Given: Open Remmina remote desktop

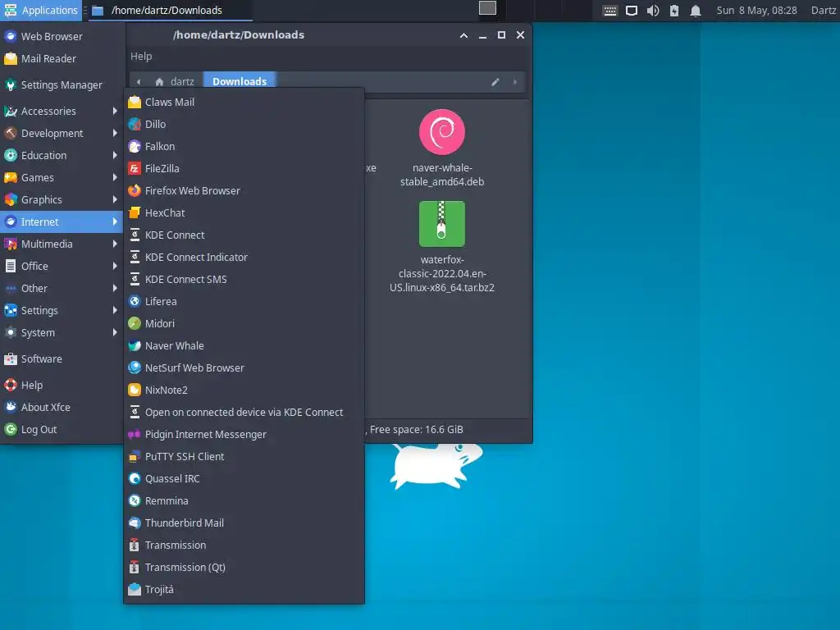Looking at the screenshot, I should pos(244,501).
